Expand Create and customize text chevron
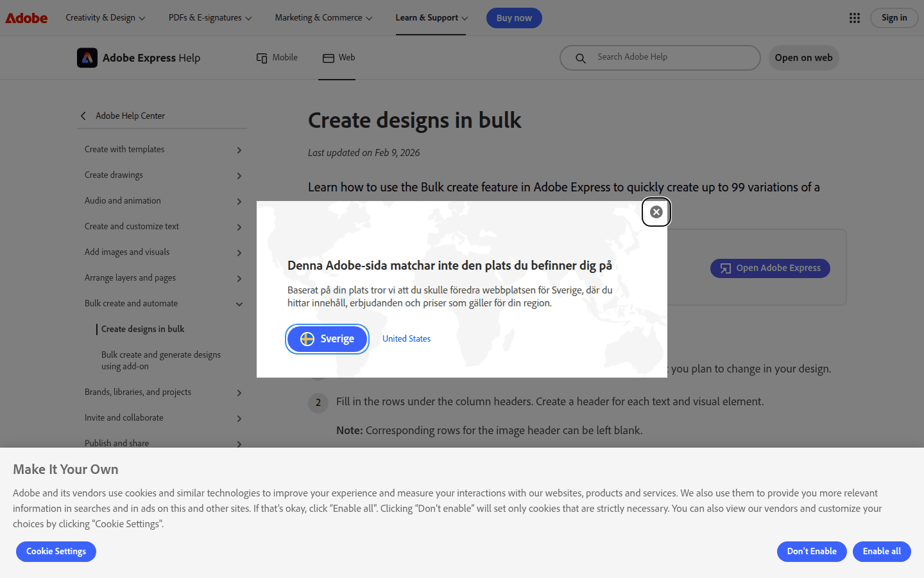Image resolution: width=924 pixels, height=578 pixels. (239, 227)
